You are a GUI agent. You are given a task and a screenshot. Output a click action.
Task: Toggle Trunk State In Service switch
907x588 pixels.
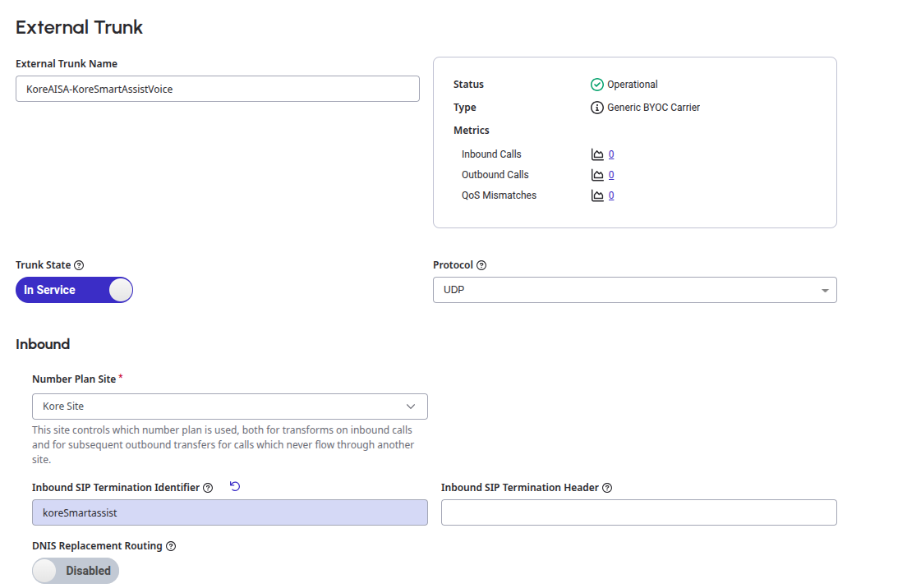pos(74,290)
